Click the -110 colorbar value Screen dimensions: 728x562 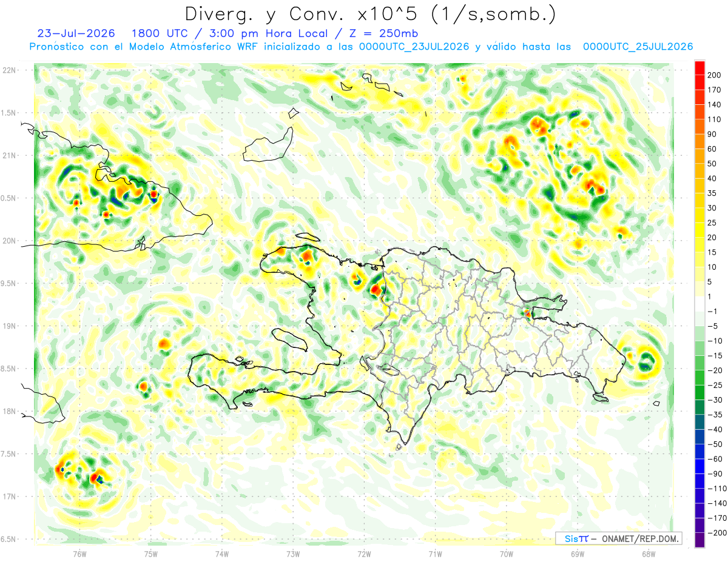coord(718,489)
